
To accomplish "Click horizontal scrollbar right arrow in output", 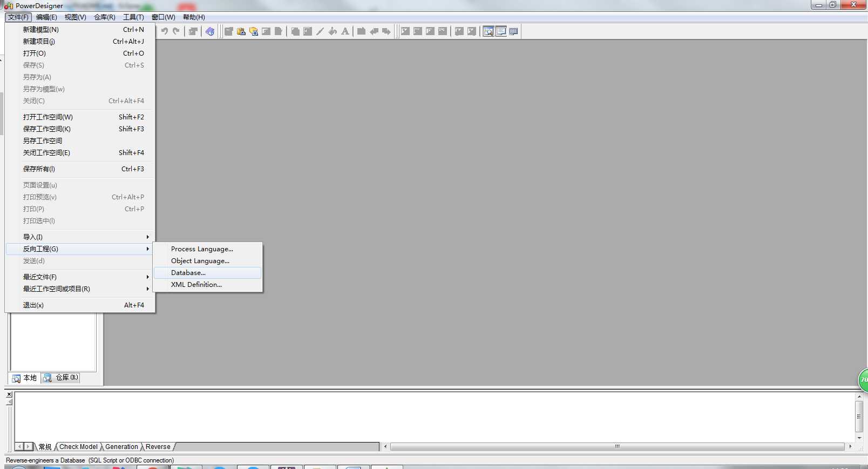I will (x=850, y=447).
